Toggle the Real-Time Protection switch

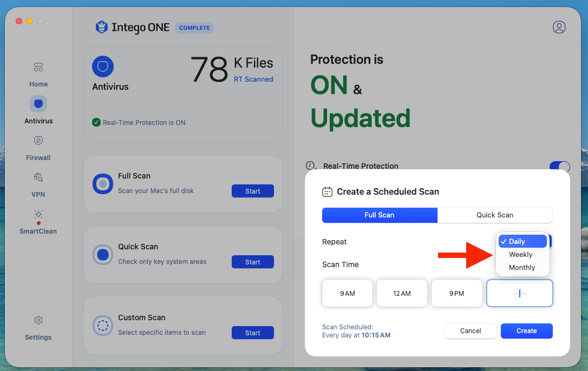(559, 165)
